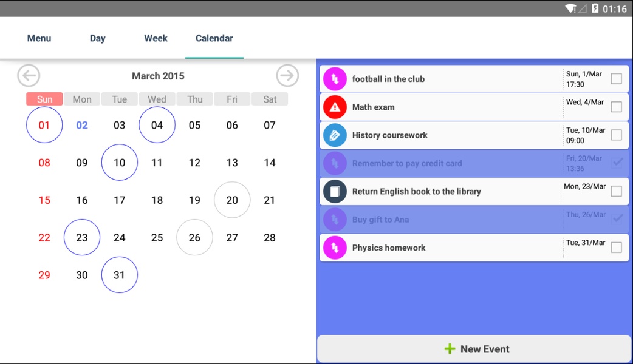Select day 28 in calendar
This screenshot has height=364, width=633.
[270, 237]
